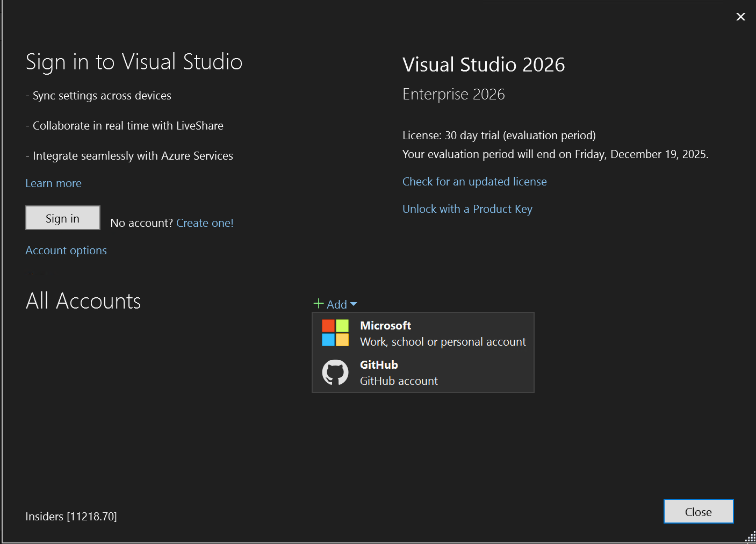Click the Learn more link
This screenshot has height=544, width=756.
point(53,183)
